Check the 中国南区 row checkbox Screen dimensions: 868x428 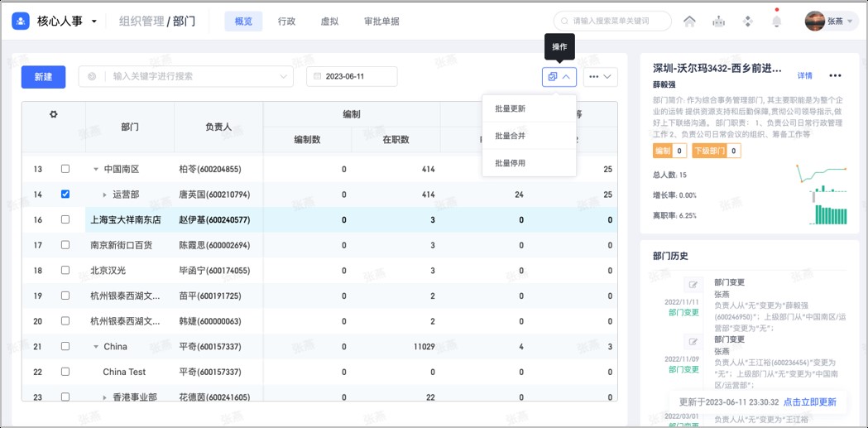(x=65, y=169)
